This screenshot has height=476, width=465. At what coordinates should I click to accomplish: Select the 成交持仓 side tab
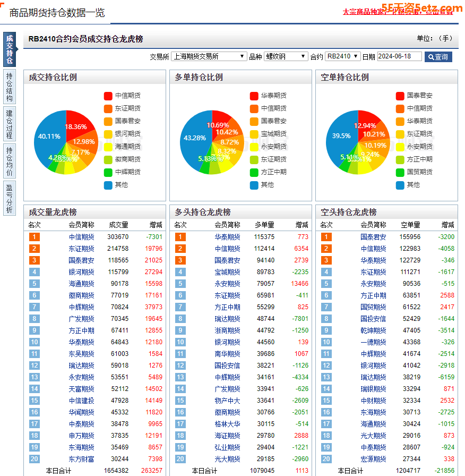point(10,49)
